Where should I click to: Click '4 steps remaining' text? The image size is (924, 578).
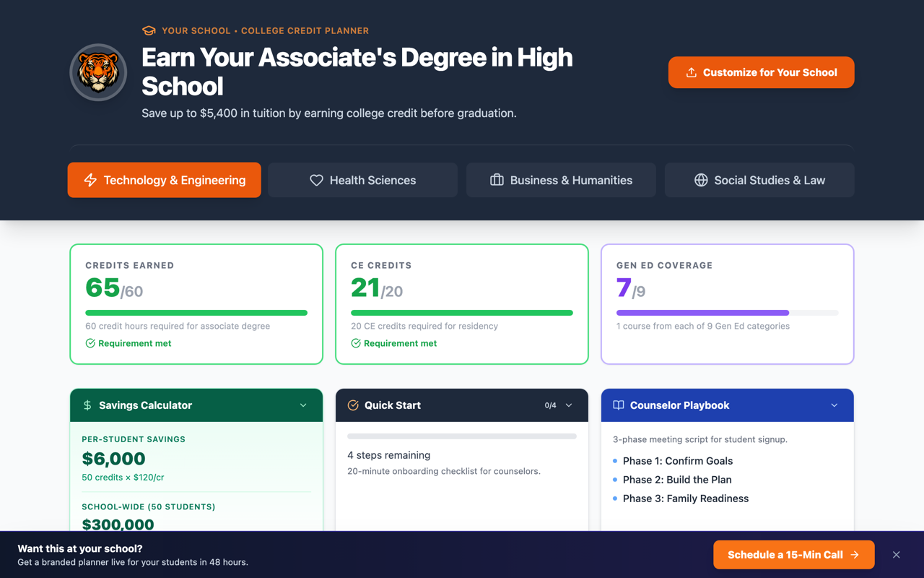[388, 455]
